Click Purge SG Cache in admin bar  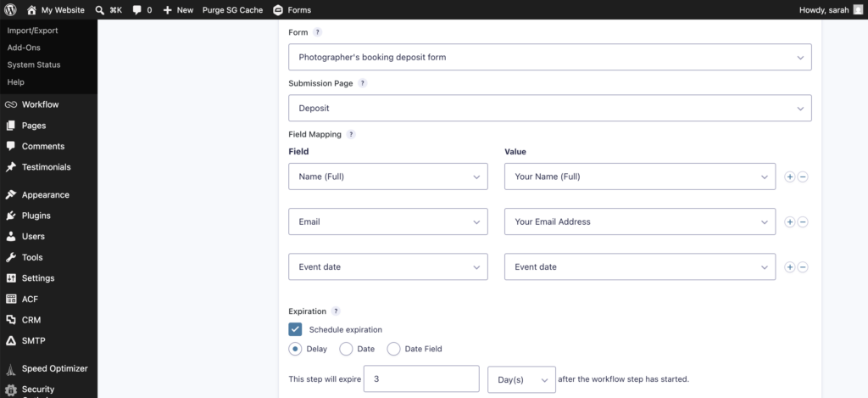(232, 10)
